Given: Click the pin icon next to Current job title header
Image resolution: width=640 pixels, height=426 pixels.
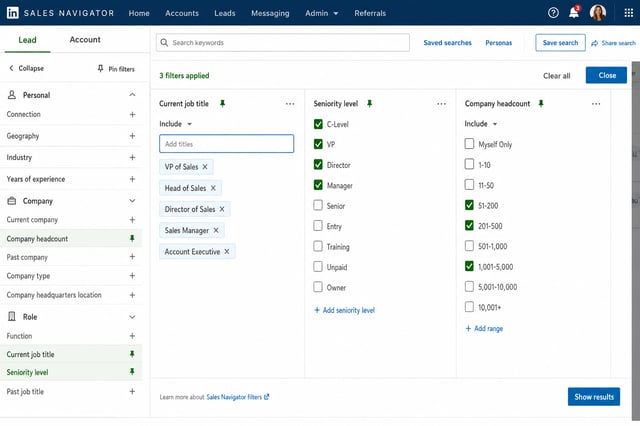Looking at the screenshot, I should coord(222,104).
